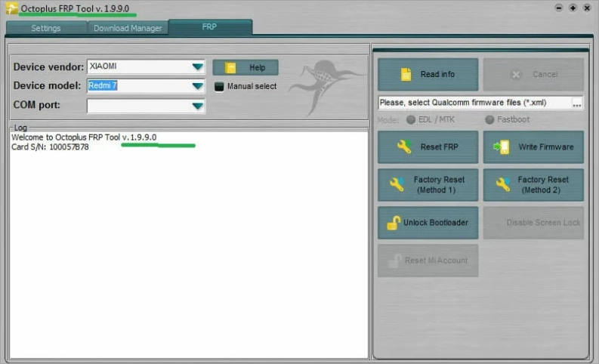The image size is (599, 364).
Task: Click the wrench icon on Factory Reset Method 2
Action: [x=503, y=184]
